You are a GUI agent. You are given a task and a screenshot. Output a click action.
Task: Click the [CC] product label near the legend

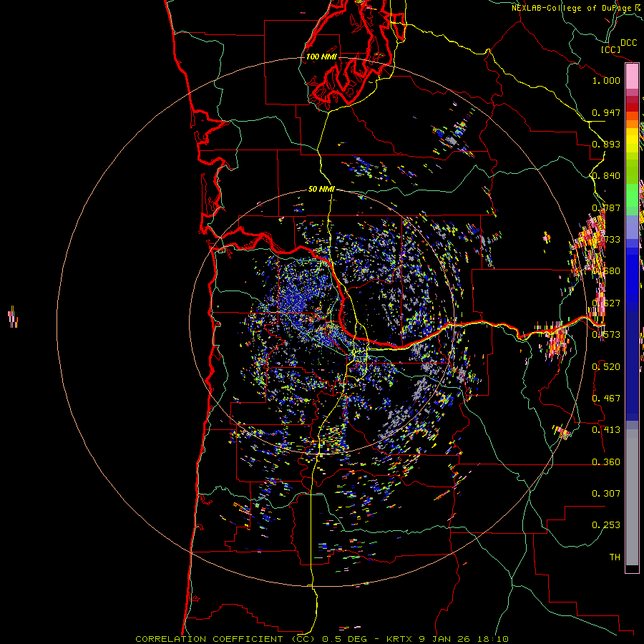click(x=610, y=49)
